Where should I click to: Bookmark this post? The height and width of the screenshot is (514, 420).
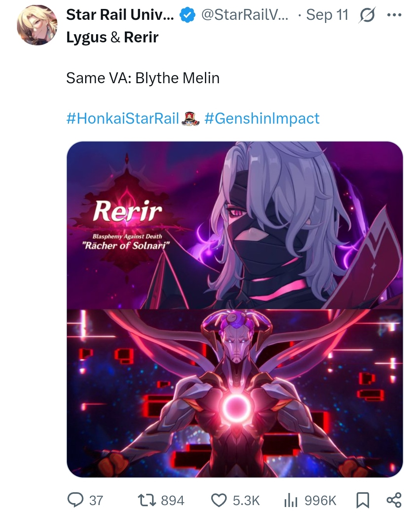click(362, 500)
